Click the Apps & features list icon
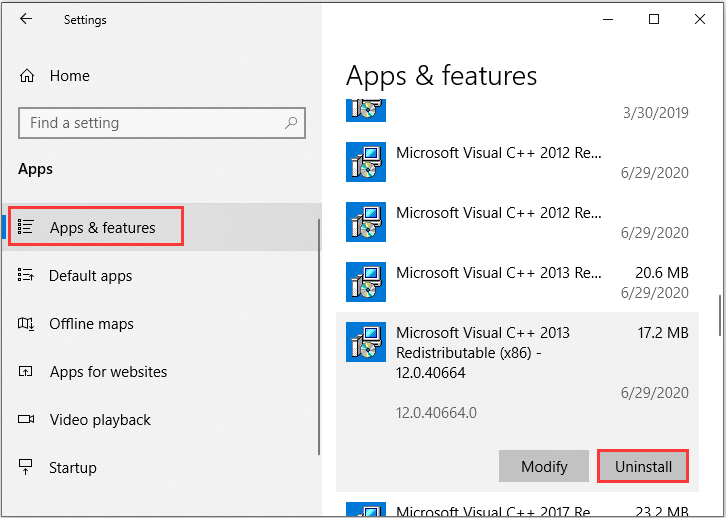This screenshot has height=518, width=726. 25,227
